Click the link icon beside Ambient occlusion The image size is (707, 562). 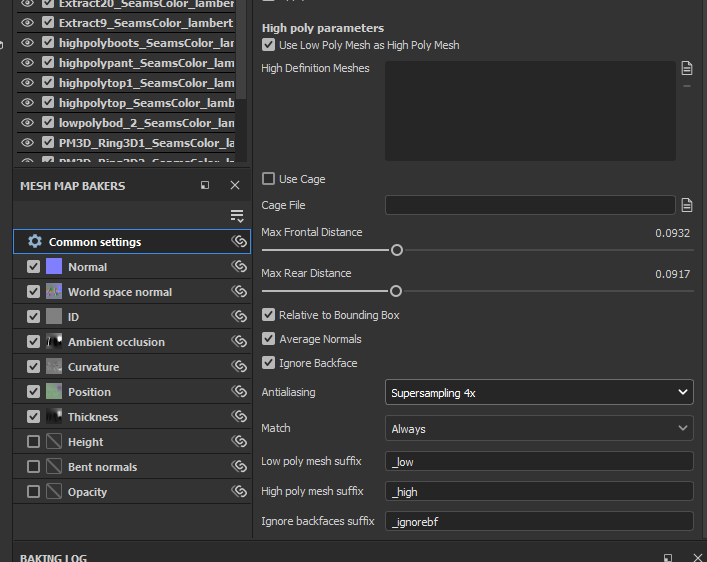(239, 342)
